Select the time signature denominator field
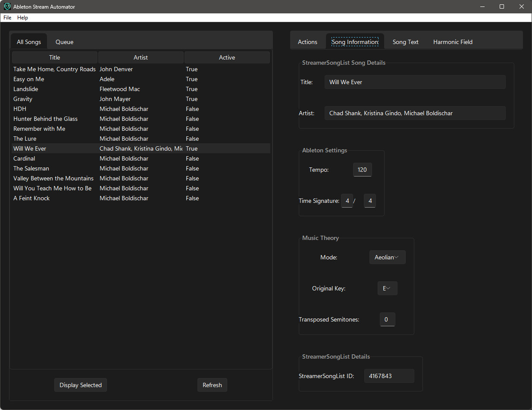Image resolution: width=532 pixels, height=410 pixels. [x=370, y=201]
